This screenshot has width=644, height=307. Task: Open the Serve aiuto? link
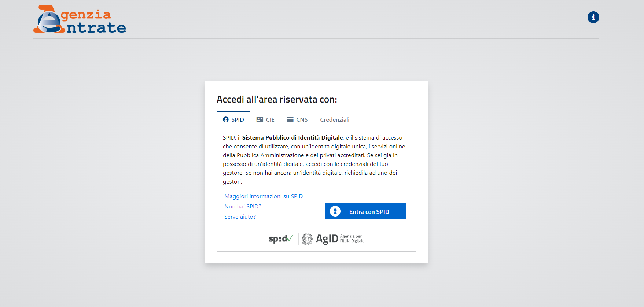pos(240,217)
